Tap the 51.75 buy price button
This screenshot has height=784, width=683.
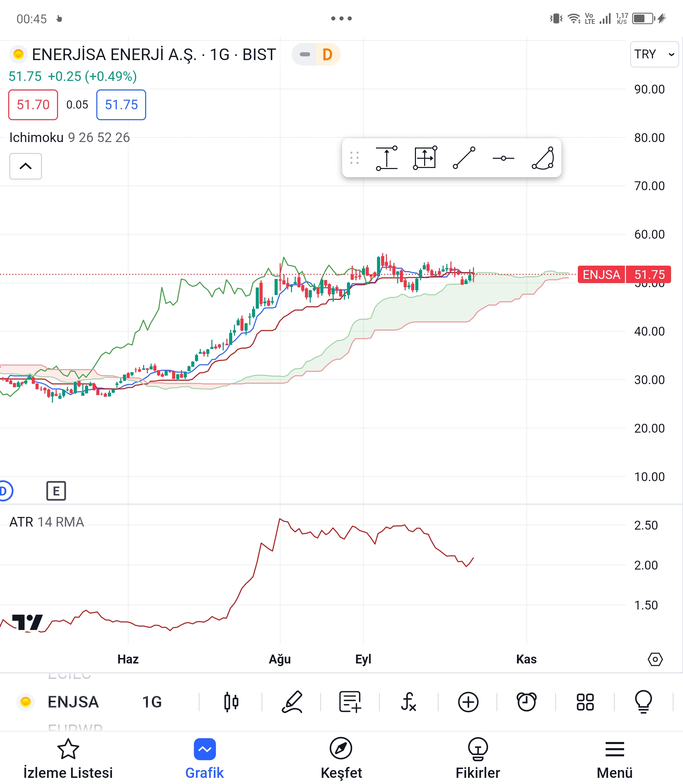(121, 105)
